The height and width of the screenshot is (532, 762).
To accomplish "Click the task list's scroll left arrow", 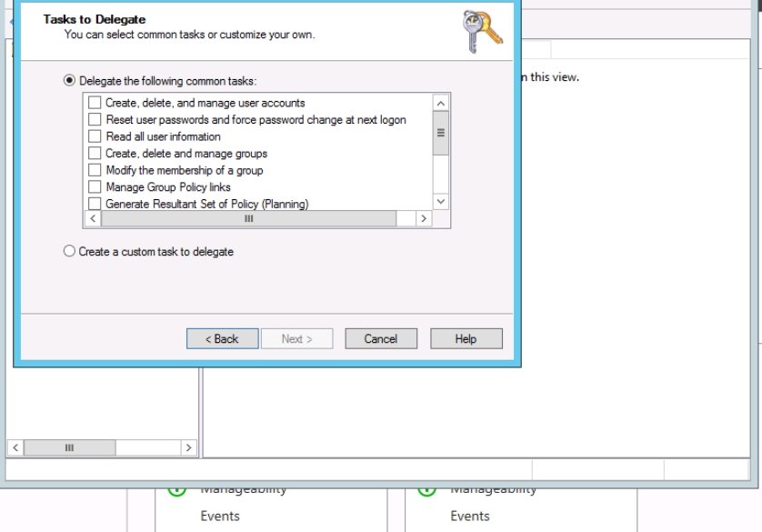I will tap(92, 219).
